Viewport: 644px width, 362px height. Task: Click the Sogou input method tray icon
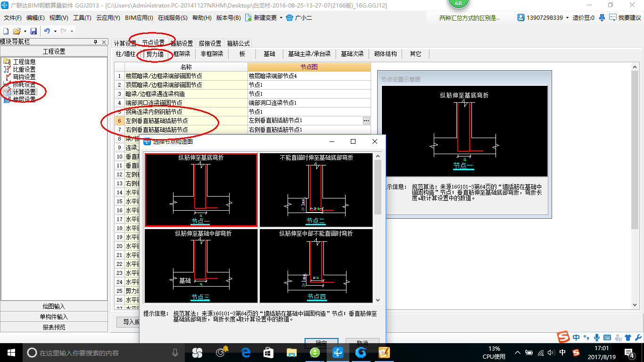576,352
